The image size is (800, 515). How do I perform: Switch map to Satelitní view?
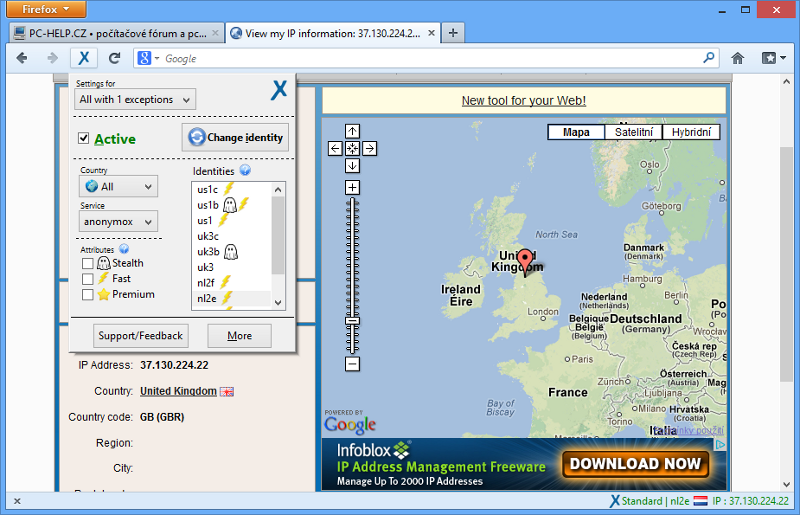click(x=633, y=132)
